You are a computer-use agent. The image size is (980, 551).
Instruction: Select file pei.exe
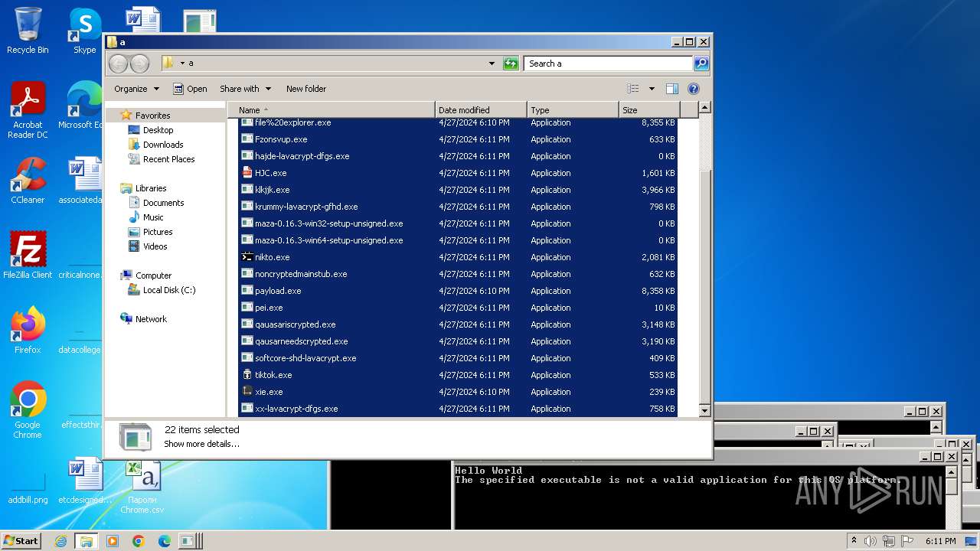click(269, 308)
